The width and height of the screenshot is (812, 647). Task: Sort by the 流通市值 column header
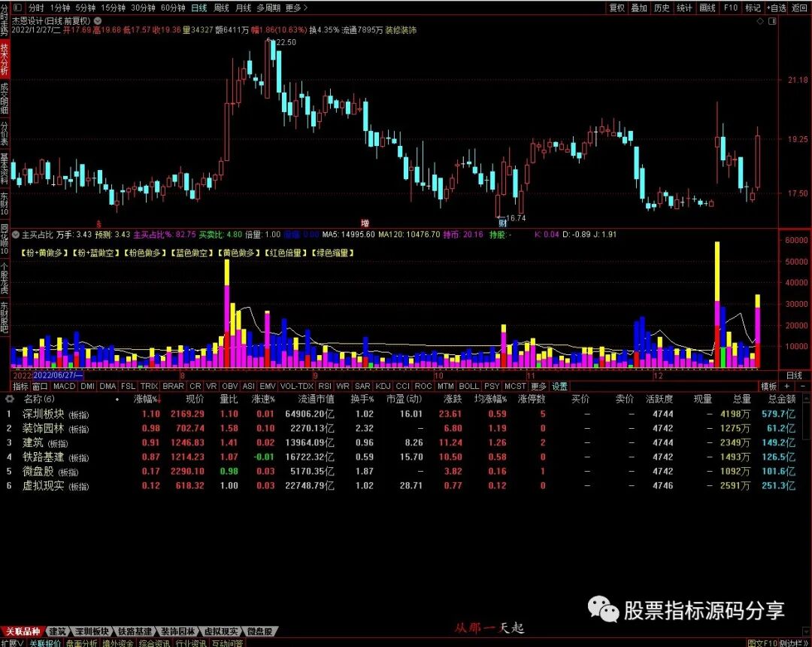click(x=316, y=399)
